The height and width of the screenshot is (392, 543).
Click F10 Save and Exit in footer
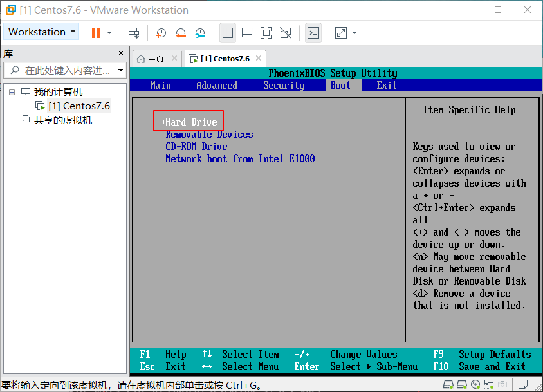click(479, 367)
